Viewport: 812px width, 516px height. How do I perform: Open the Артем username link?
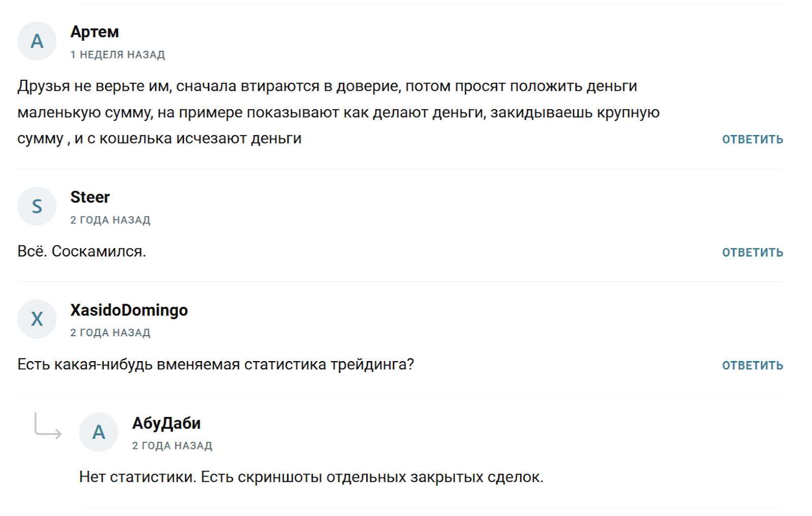coord(94,32)
